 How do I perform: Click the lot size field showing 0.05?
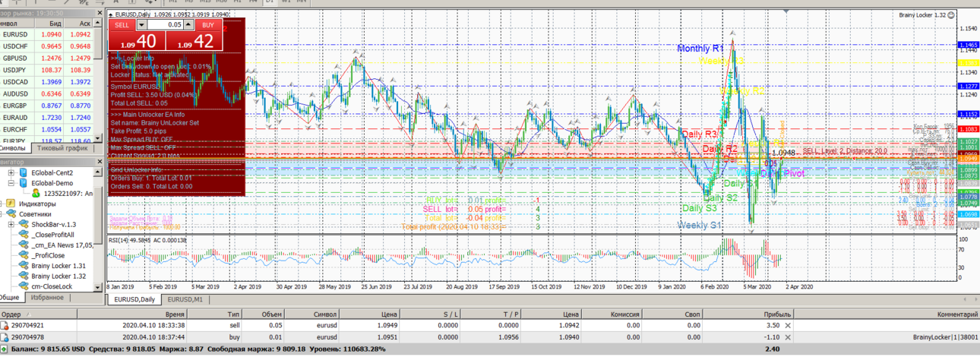165,24
